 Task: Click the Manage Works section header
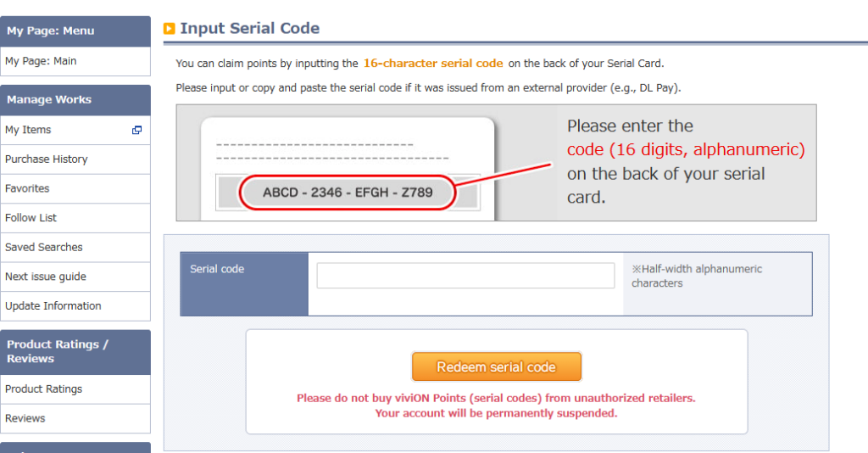pyautogui.click(x=49, y=100)
